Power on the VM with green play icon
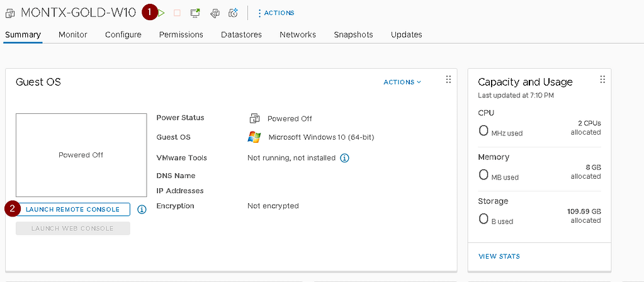 162,13
